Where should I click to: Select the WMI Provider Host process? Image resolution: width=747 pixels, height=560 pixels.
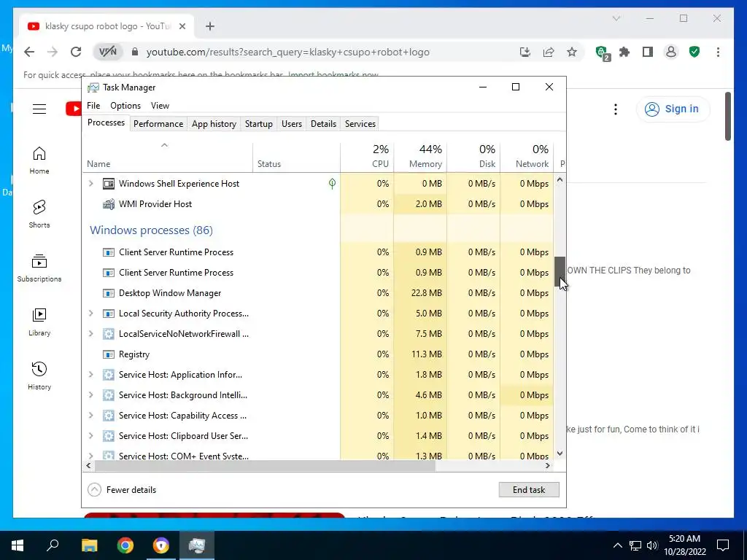coord(318,204)
